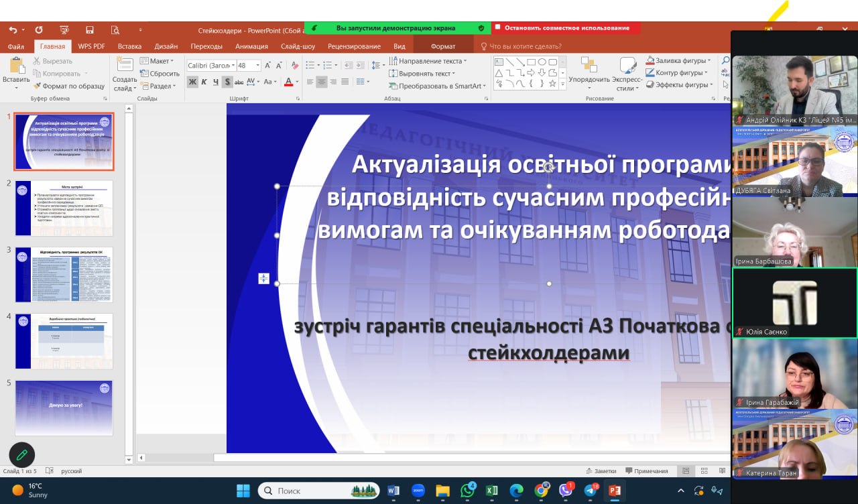Toggle text shadow (S) formatting
This screenshot has width=858, height=504.
pyautogui.click(x=227, y=82)
